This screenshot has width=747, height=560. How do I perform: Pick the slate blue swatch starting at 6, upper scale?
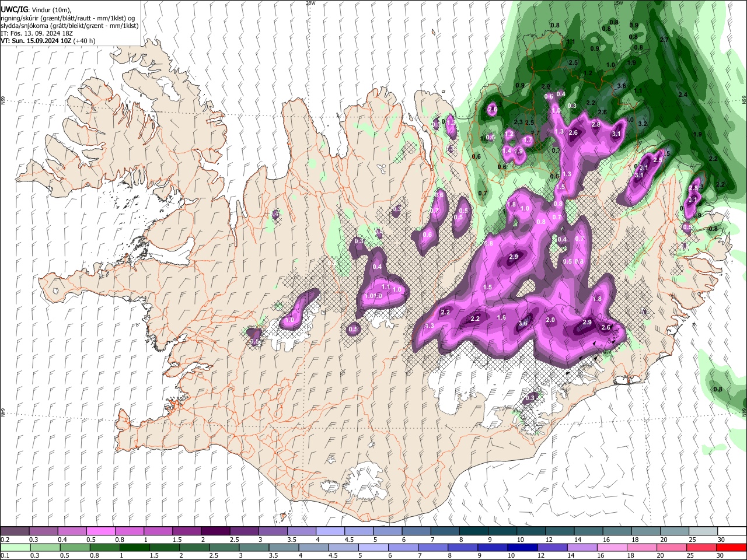click(x=416, y=531)
